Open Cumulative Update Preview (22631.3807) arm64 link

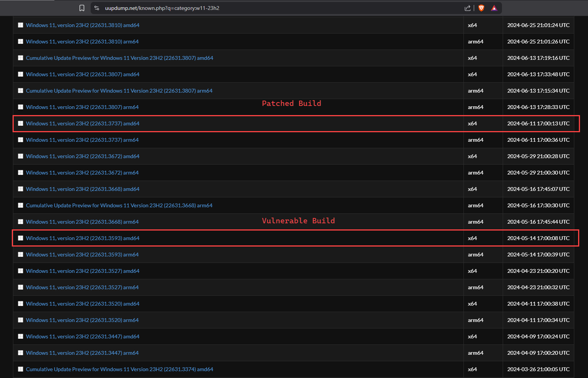tap(119, 91)
